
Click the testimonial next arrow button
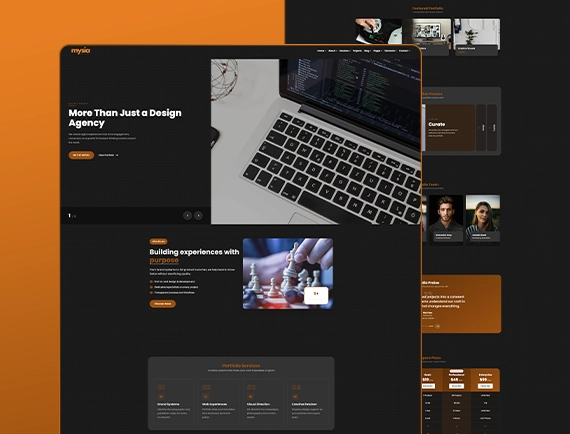[x=438, y=326]
